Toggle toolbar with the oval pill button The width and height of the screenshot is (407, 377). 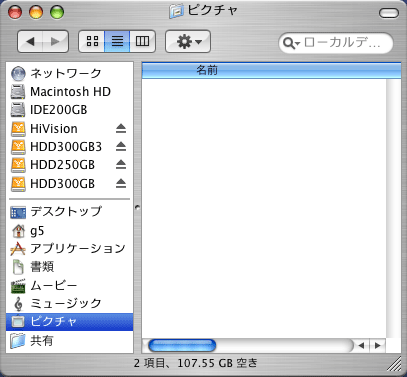pos(389,13)
